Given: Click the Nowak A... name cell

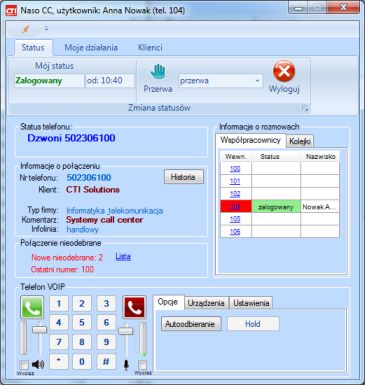Looking at the screenshot, I should 320,207.
